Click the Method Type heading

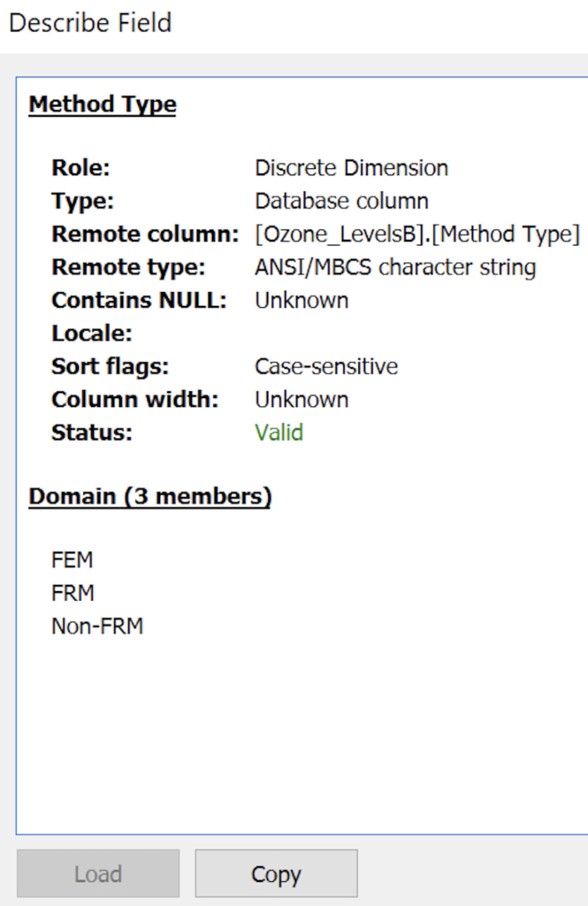(103, 104)
